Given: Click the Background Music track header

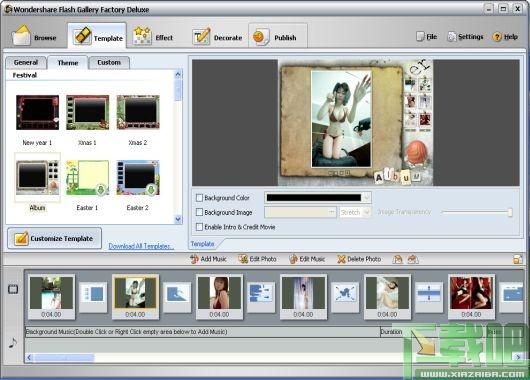Looking at the screenshot, I should click(x=203, y=332).
